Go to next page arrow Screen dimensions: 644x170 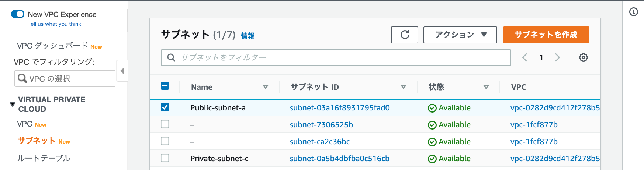[x=557, y=57]
